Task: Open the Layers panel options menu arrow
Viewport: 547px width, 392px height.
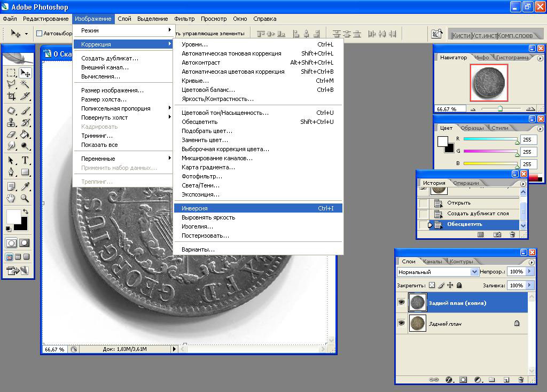Action: click(x=532, y=262)
